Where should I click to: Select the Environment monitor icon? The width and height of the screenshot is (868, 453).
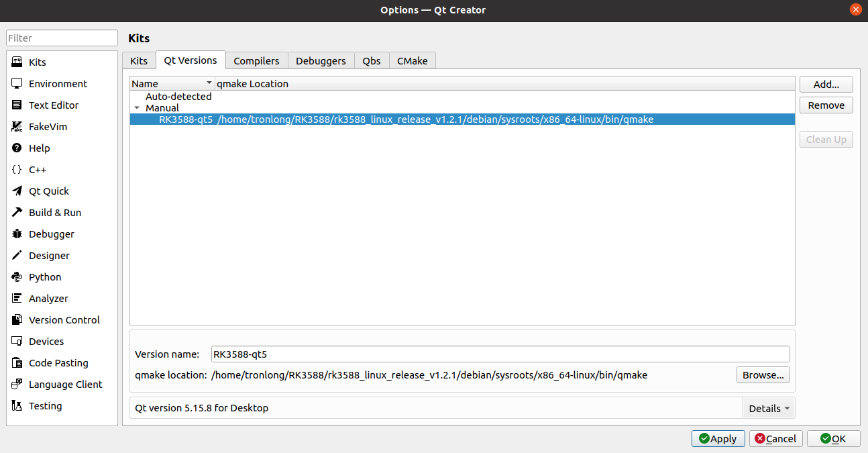point(17,83)
